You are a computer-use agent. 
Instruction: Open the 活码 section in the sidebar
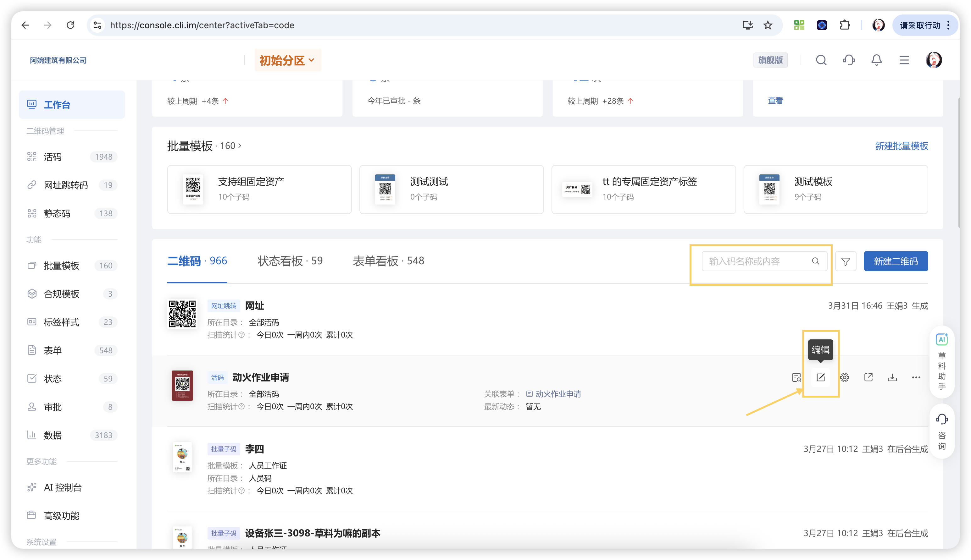pyautogui.click(x=52, y=156)
